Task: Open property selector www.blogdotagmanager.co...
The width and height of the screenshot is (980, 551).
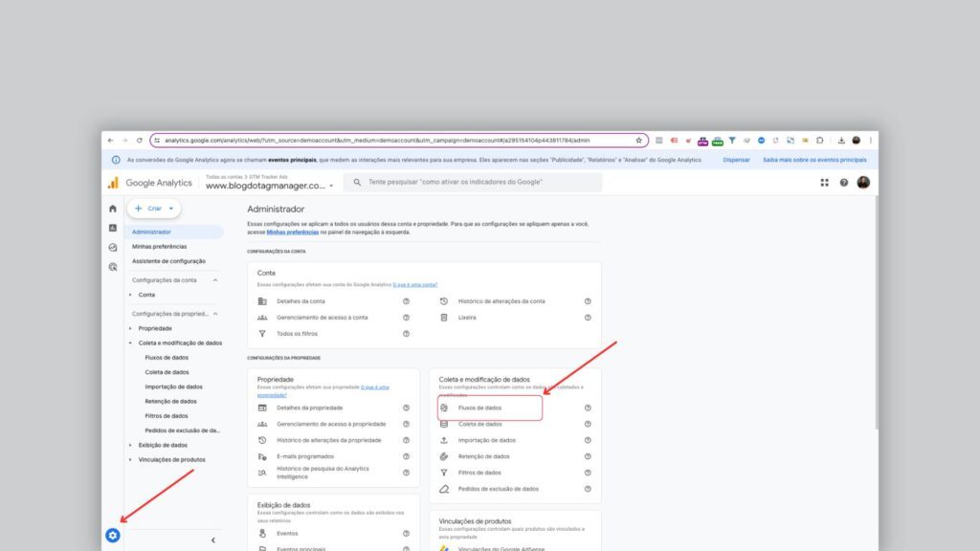Action: pyautogui.click(x=269, y=186)
